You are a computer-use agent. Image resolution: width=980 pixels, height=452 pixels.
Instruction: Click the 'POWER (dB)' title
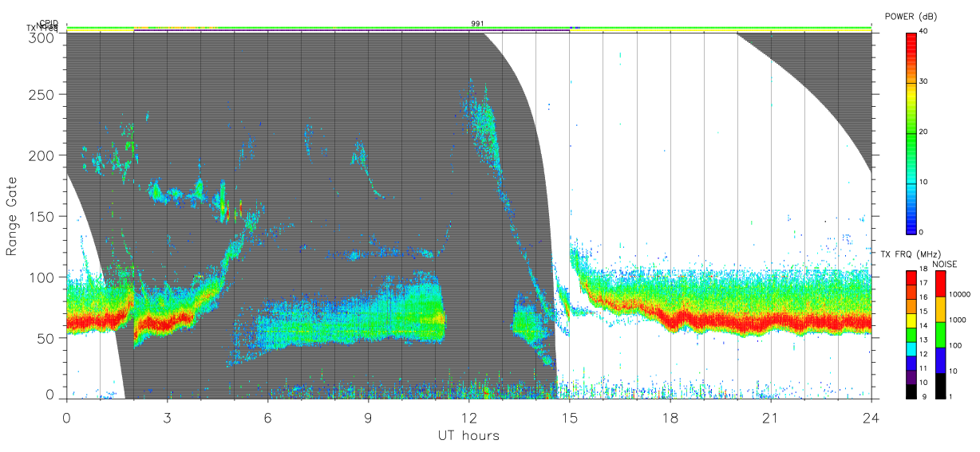(911, 17)
